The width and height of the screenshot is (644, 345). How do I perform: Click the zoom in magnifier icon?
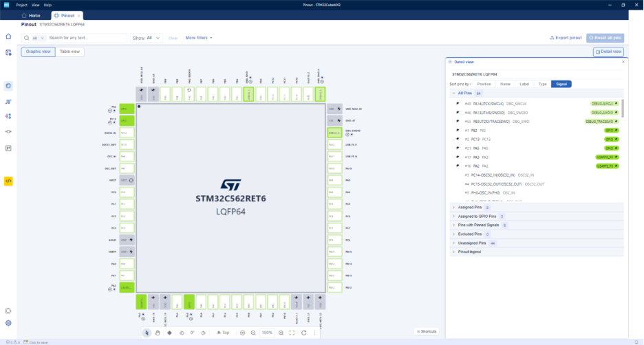(281, 333)
